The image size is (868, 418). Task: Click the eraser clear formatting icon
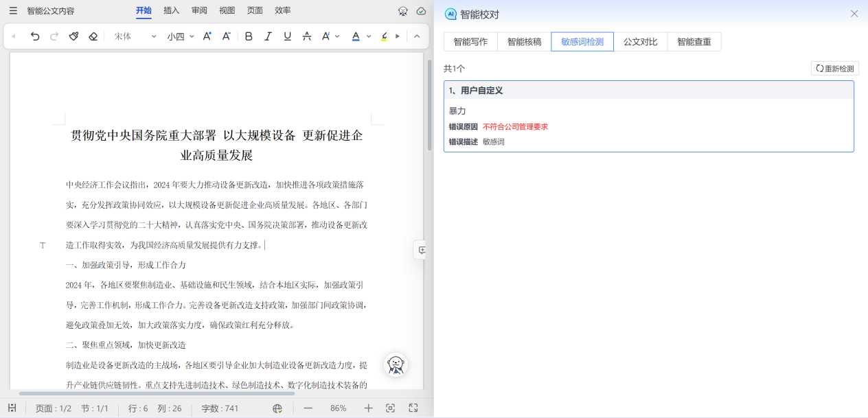pos(93,36)
